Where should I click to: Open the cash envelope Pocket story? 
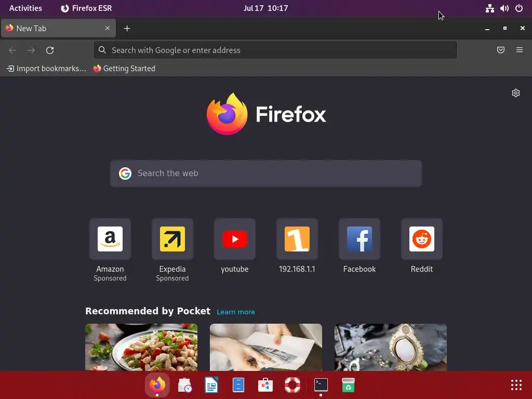pos(266,347)
